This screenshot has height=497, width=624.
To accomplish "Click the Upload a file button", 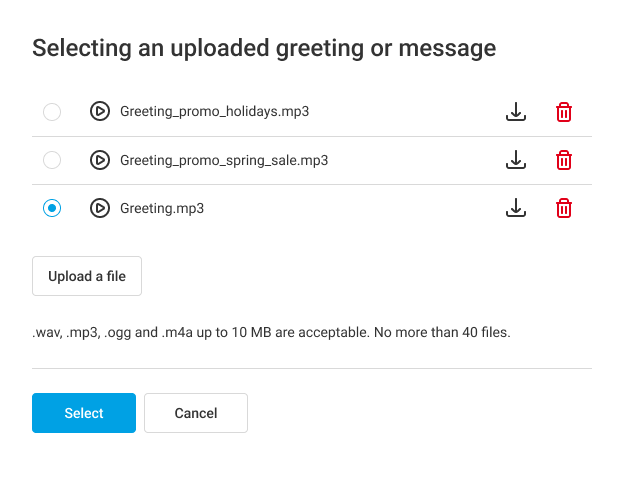I will (x=87, y=276).
